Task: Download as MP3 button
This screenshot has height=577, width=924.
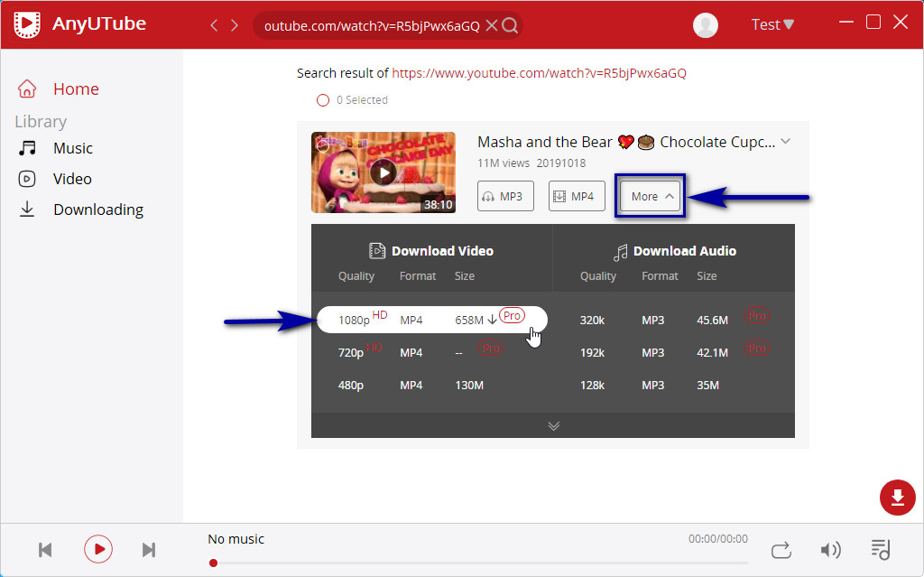Action: click(505, 196)
